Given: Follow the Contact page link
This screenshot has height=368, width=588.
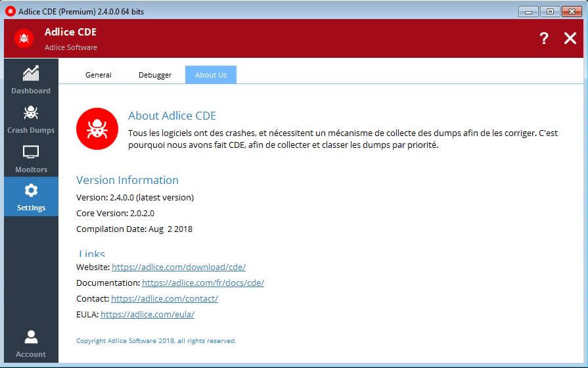Looking at the screenshot, I should coord(164,299).
